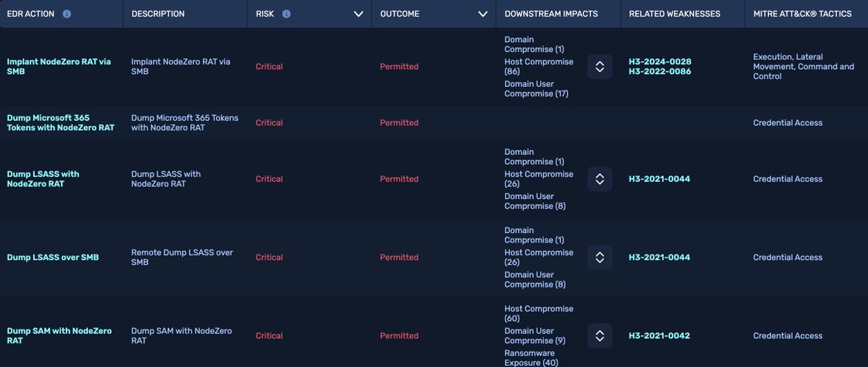Open Dump Microsoft 365 Tokens with NodeZero RAT action
Screen dimensions: 868x367
coord(61,122)
